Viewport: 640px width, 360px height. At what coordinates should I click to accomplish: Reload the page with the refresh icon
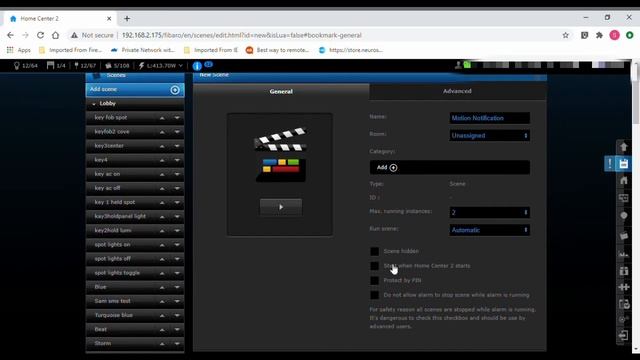tap(40, 35)
